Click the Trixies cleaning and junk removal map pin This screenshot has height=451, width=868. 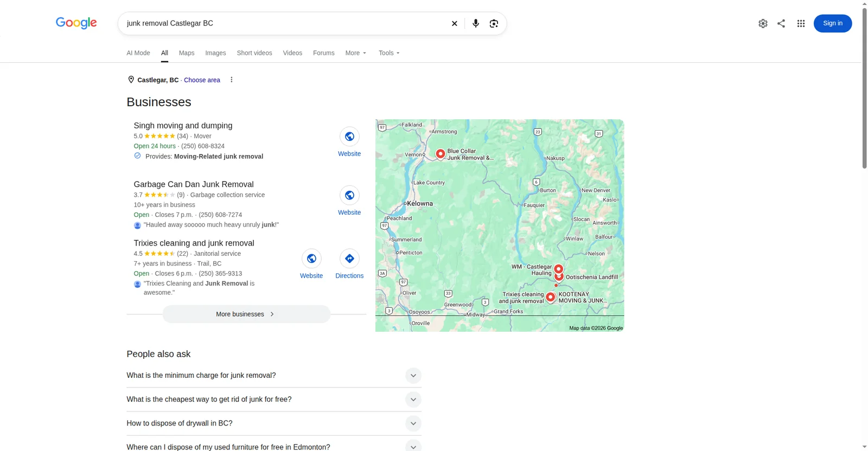(551, 297)
